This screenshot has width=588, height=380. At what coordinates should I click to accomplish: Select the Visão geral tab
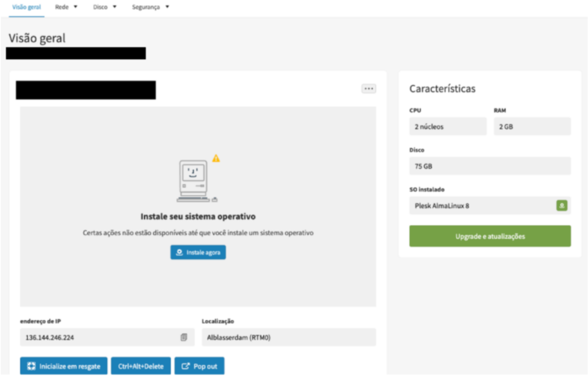tap(26, 7)
